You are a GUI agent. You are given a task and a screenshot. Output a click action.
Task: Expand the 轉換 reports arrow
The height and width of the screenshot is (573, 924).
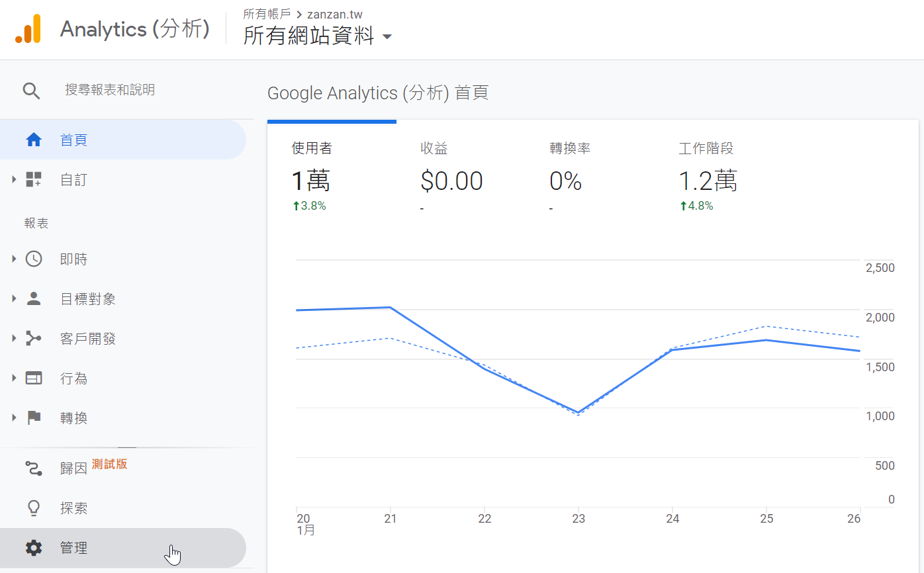[14, 418]
